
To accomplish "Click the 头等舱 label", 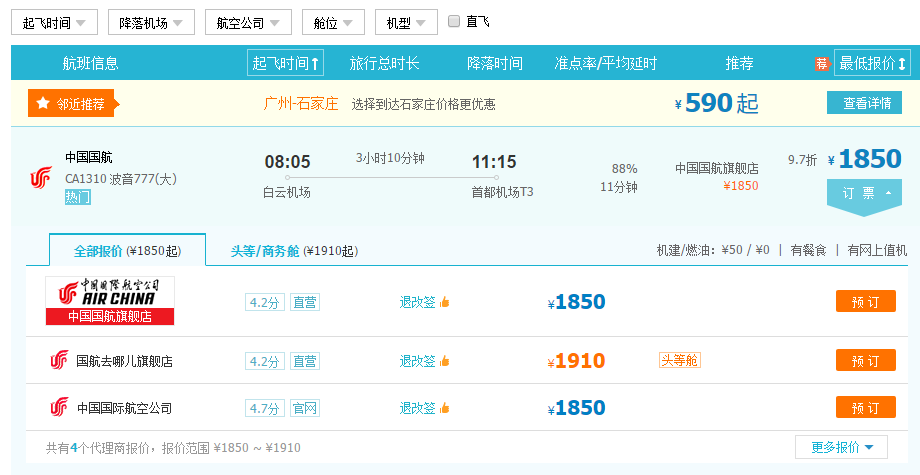I will pos(679,360).
